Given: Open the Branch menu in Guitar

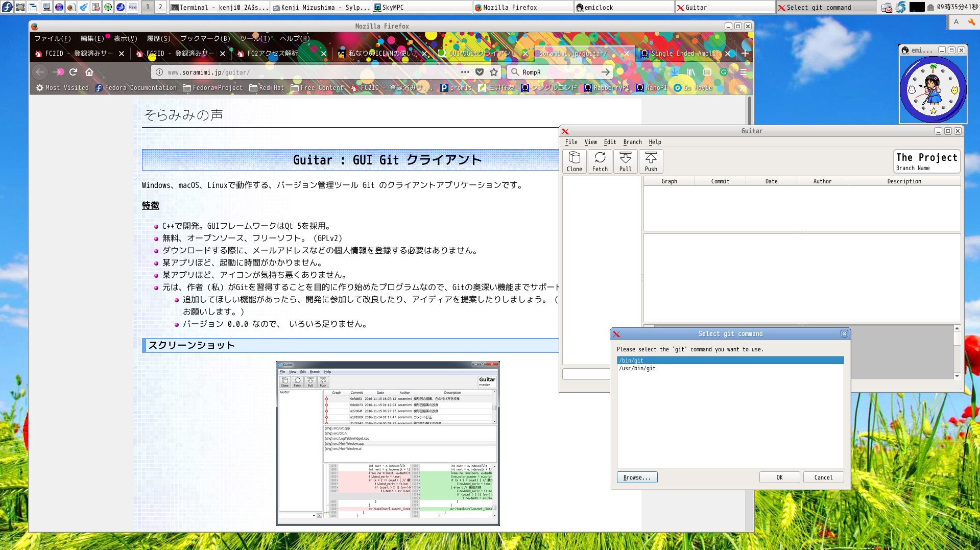Looking at the screenshot, I should [632, 142].
